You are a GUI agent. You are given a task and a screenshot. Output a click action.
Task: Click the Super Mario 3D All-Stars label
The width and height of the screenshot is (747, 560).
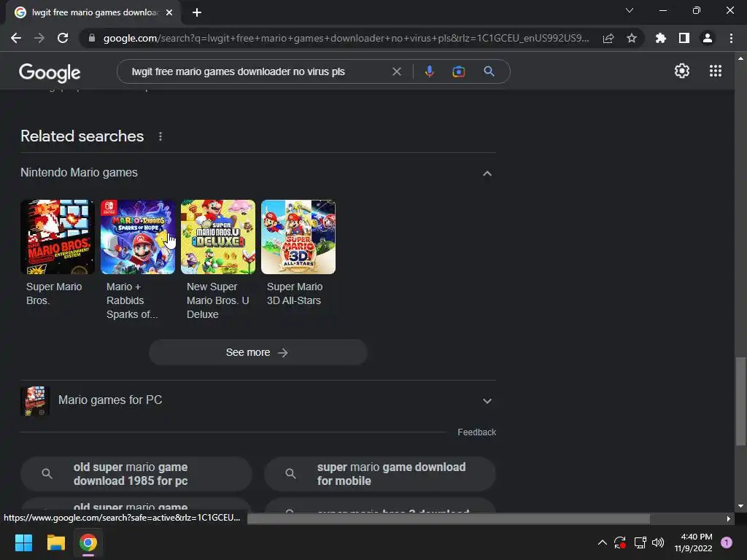295,293
